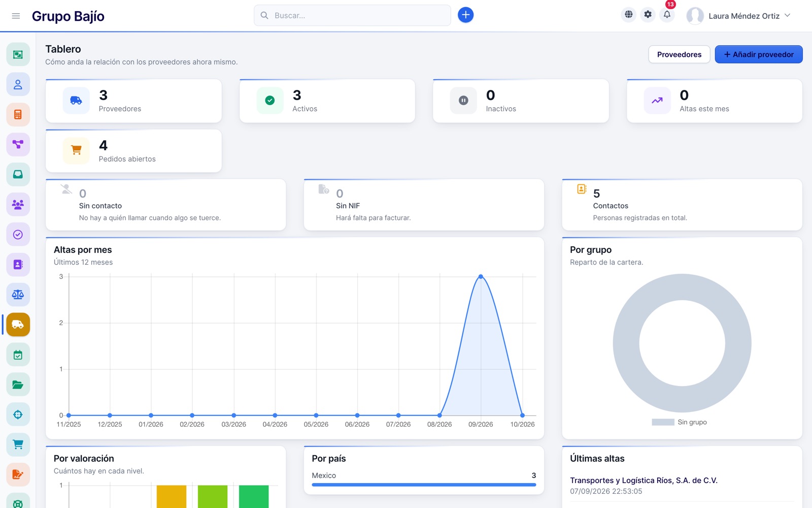Open the shopping cart sidebar icon

coord(18,444)
